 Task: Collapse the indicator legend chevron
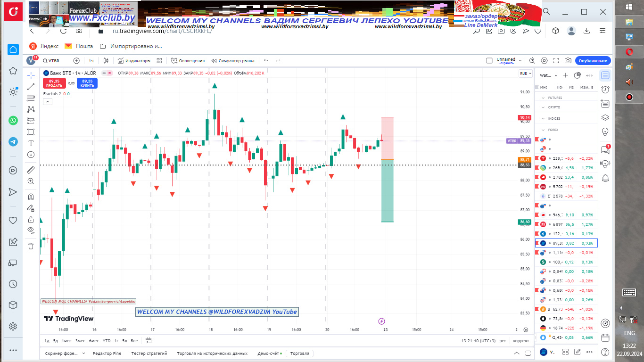click(x=47, y=101)
